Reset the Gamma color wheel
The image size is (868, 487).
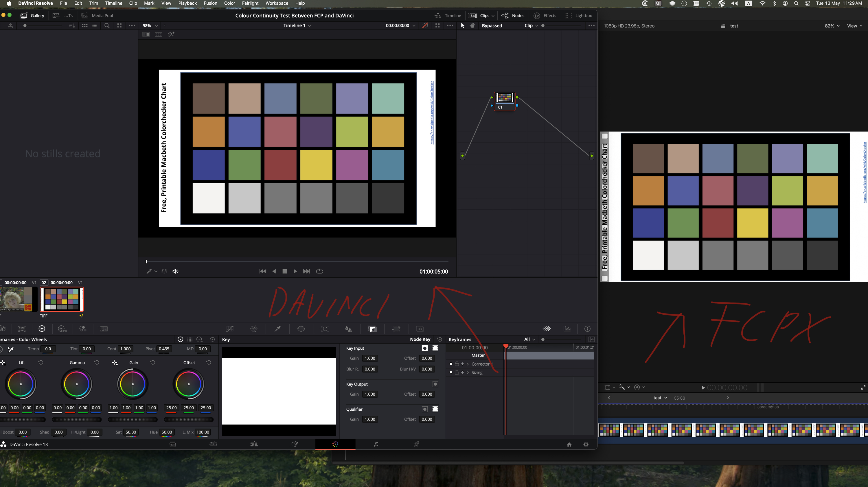97,362
